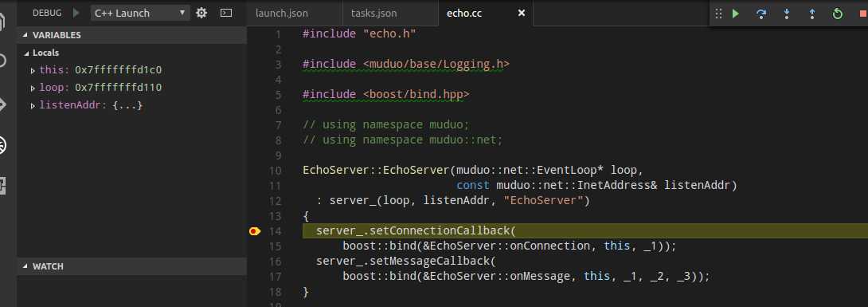Expand the 'loop' variable

[33, 88]
